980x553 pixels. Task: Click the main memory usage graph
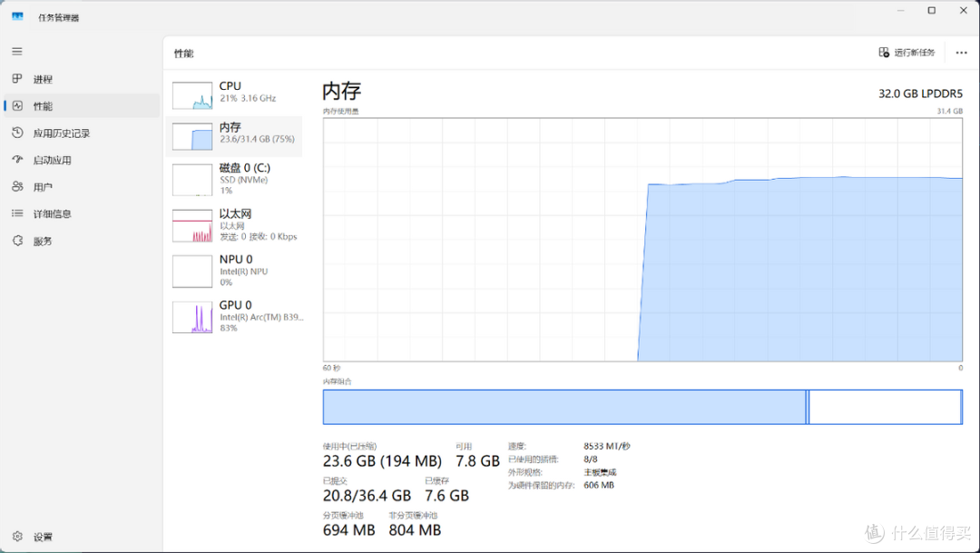pos(642,240)
